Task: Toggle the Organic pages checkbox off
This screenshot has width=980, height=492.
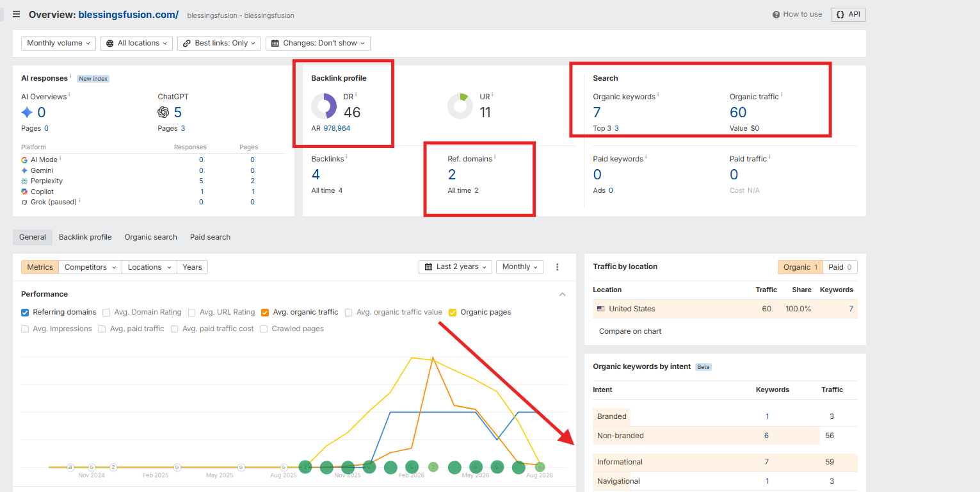Action: pos(453,313)
